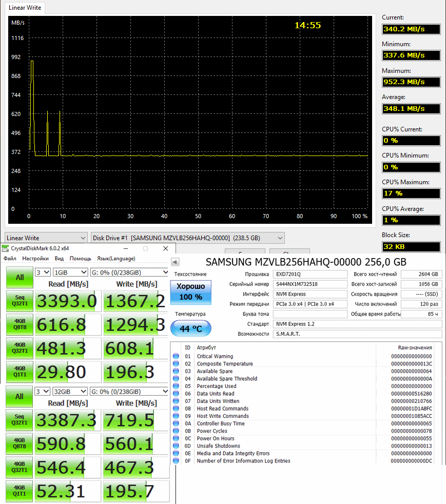Click the status orb for Critical Warning
The image size is (446, 504).
pyautogui.click(x=176, y=356)
